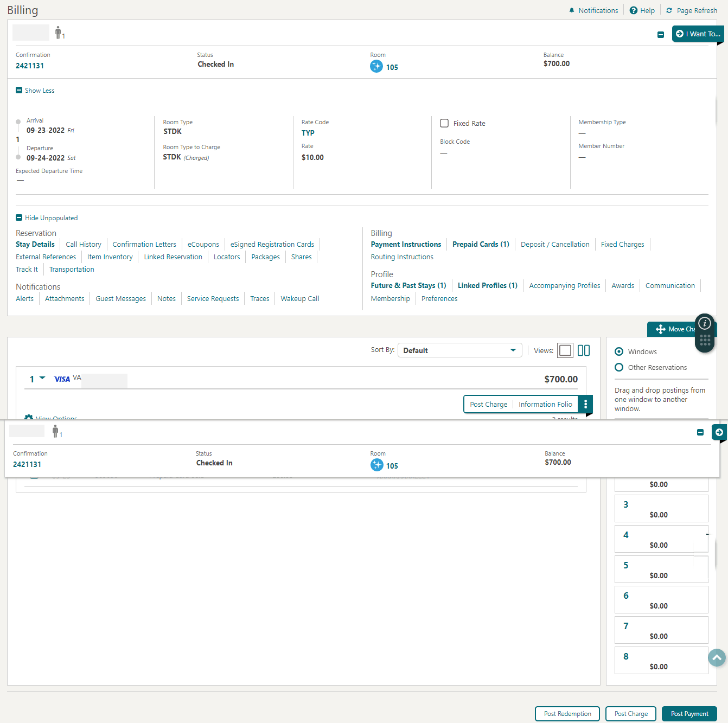728x723 pixels.
Task: Open Payment Instructions link
Action: [406, 245]
